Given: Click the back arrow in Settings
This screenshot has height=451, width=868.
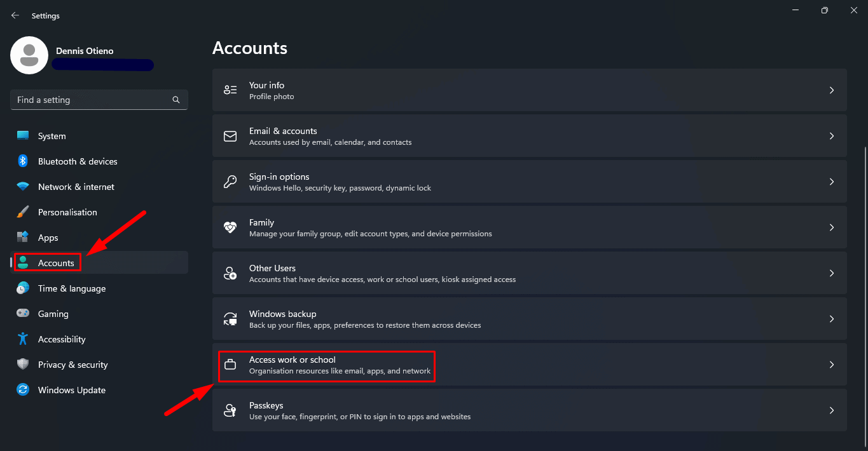Looking at the screenshot, I should click(x=15, y=16).
